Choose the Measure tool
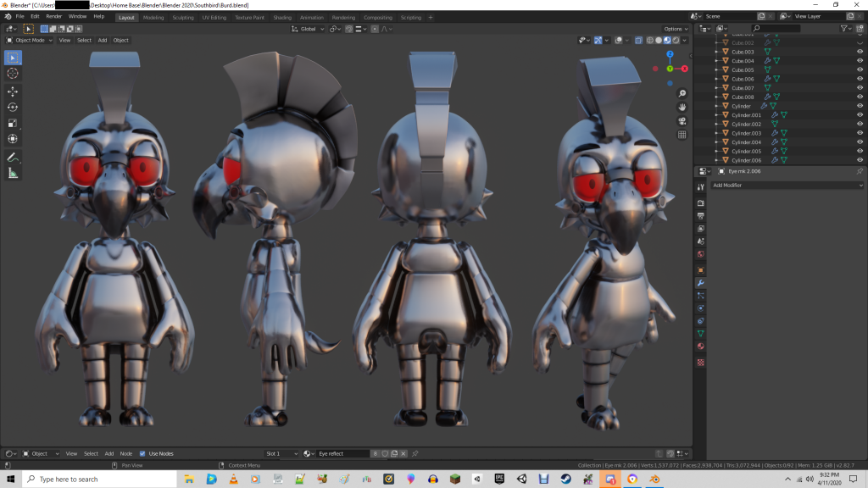Screen dimensions: 868x488 click(13, 174)
